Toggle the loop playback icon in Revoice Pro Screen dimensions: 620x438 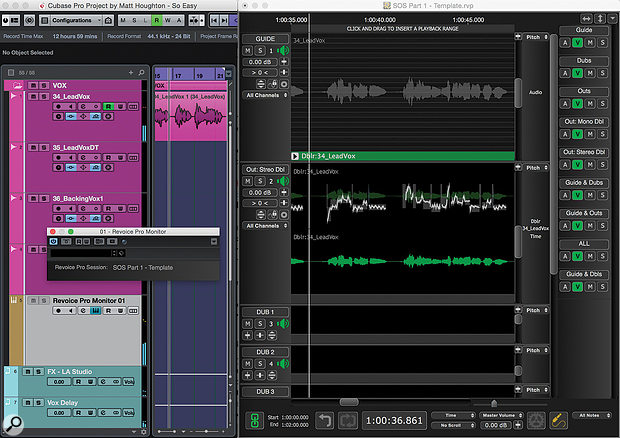point(348,420)
